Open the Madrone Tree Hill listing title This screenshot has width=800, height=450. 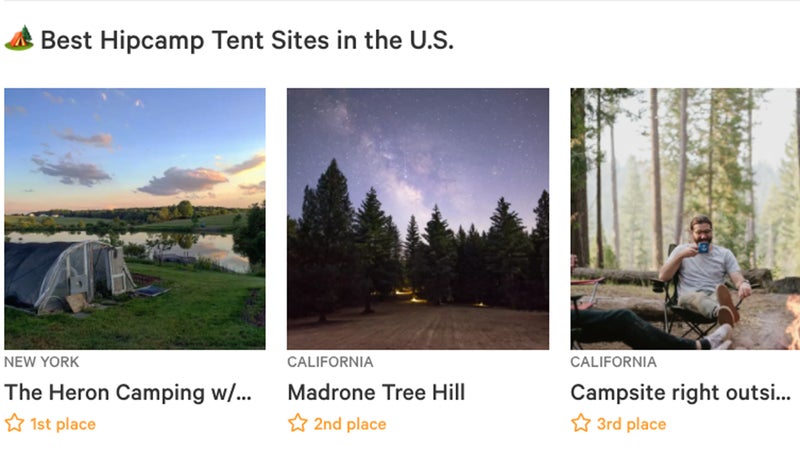(x=376, y=393)
